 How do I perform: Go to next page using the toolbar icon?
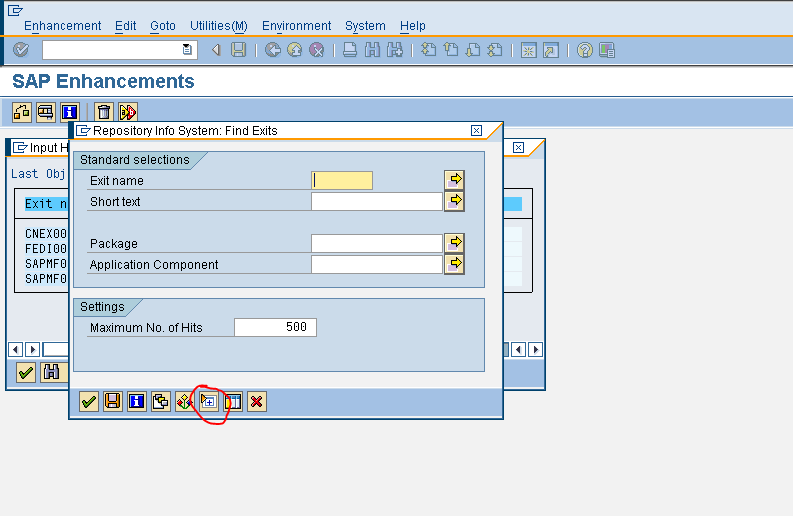[473, 50]
